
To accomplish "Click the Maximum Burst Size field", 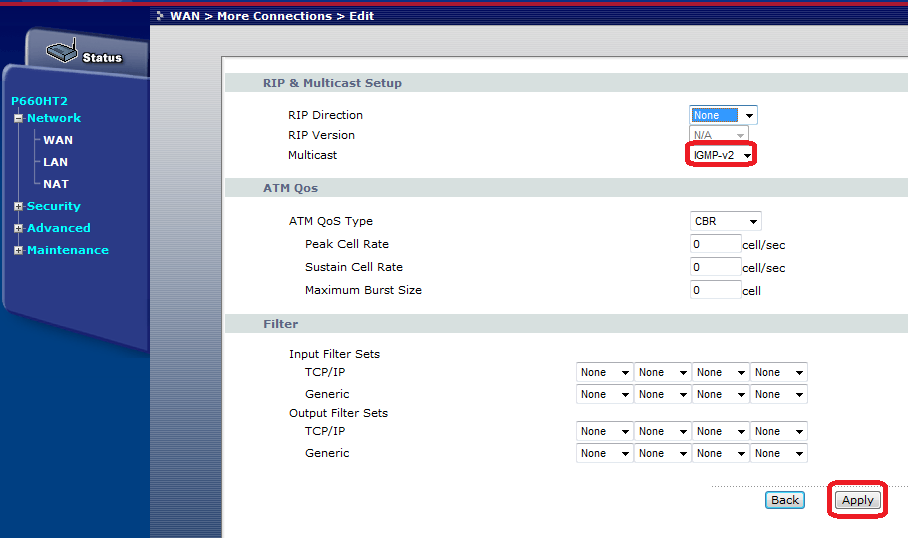I will click(x=716, y=290).
